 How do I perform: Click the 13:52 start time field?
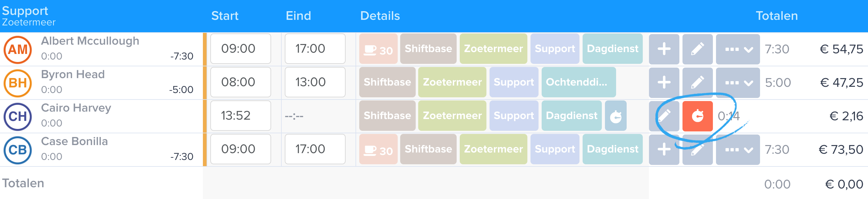[x=241, y=116]
